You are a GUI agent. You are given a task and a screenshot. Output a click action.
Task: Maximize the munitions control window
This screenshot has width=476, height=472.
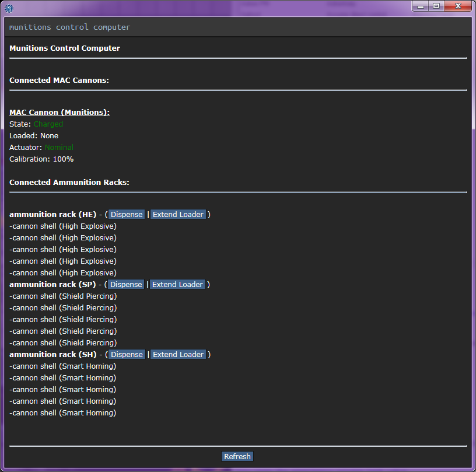(x=436, y=6)
